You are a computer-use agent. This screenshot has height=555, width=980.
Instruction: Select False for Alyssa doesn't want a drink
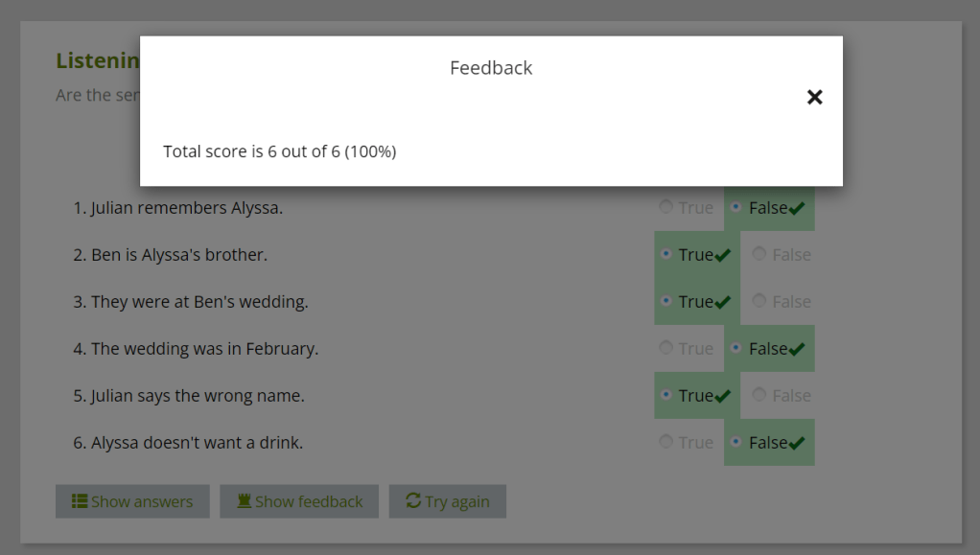tap(736, 442)
